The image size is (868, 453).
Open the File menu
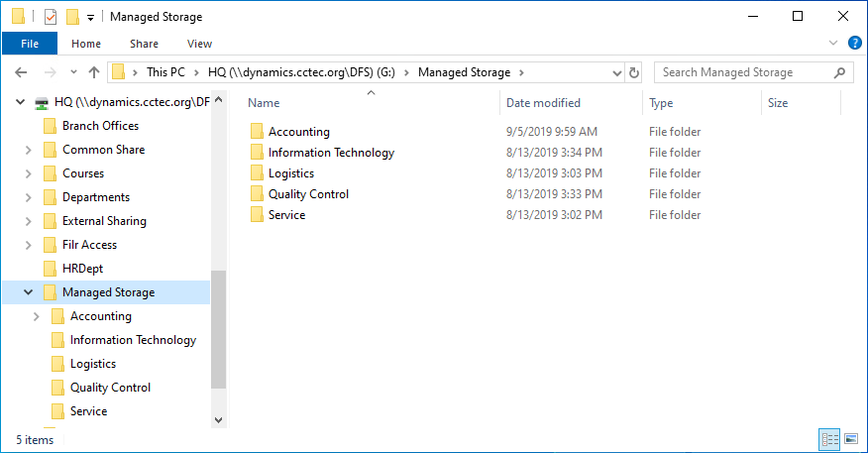click(30, 44)
